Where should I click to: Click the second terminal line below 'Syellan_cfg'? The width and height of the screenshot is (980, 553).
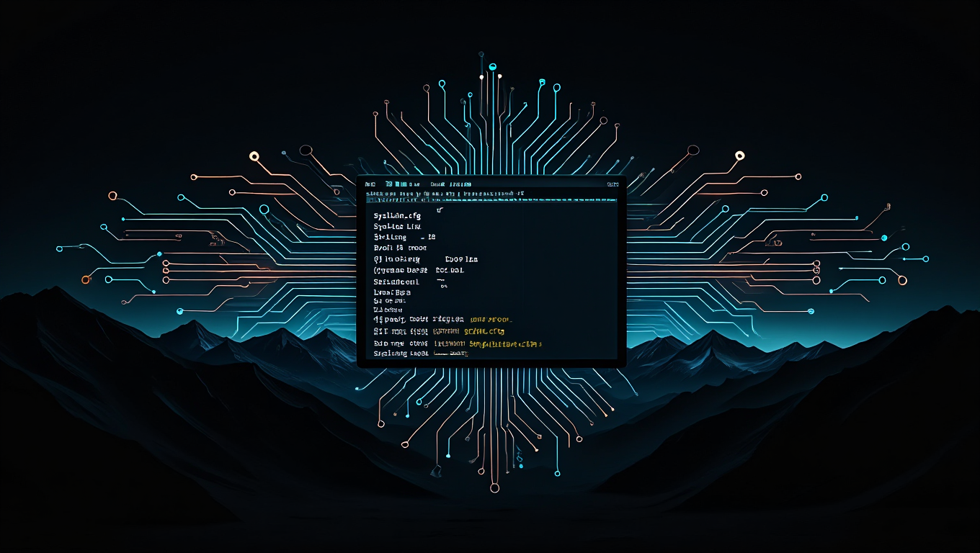tap(390, 237)
